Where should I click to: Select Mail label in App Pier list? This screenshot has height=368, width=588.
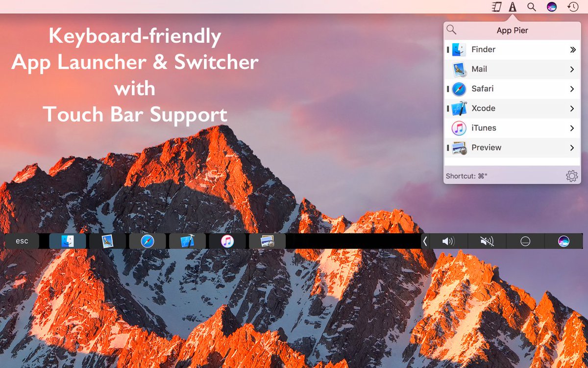click(479, 69)
